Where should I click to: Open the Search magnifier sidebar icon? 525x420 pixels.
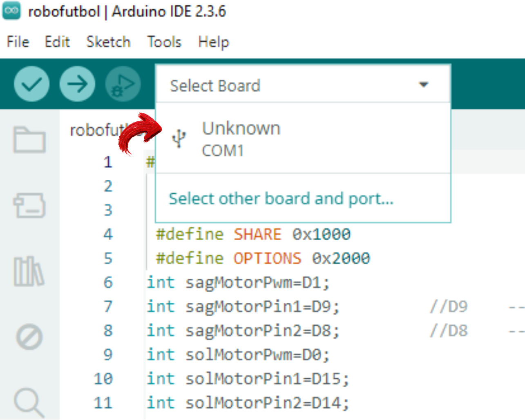29,403
